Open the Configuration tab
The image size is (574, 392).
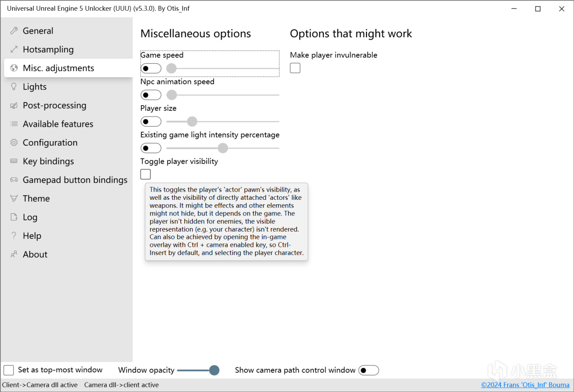coord(68,142)
